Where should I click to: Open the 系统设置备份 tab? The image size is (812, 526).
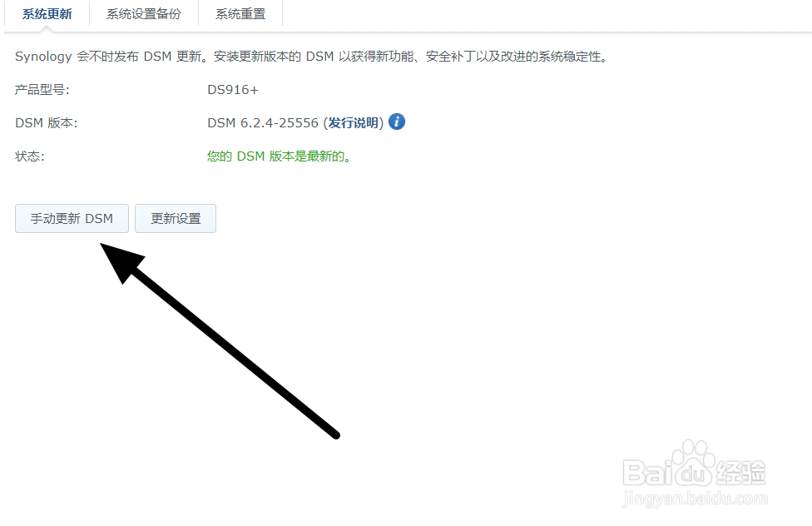point(143,14)
